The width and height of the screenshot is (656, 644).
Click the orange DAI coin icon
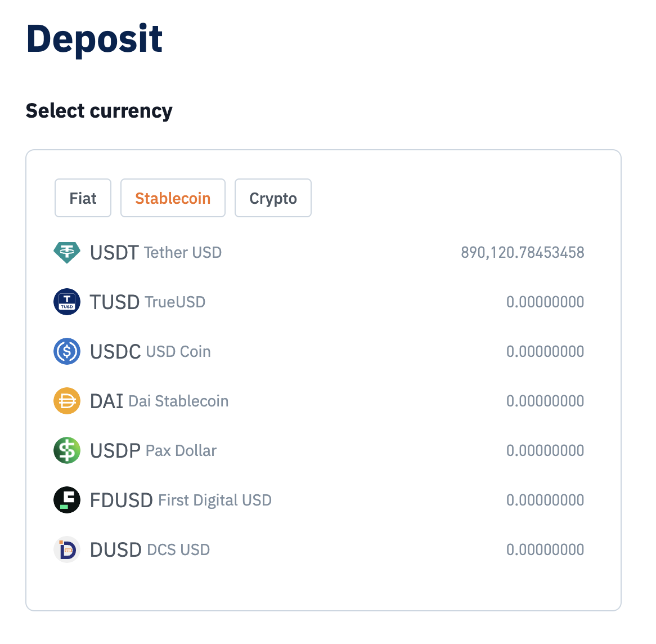pyautogui.click(x=67, y=401)
